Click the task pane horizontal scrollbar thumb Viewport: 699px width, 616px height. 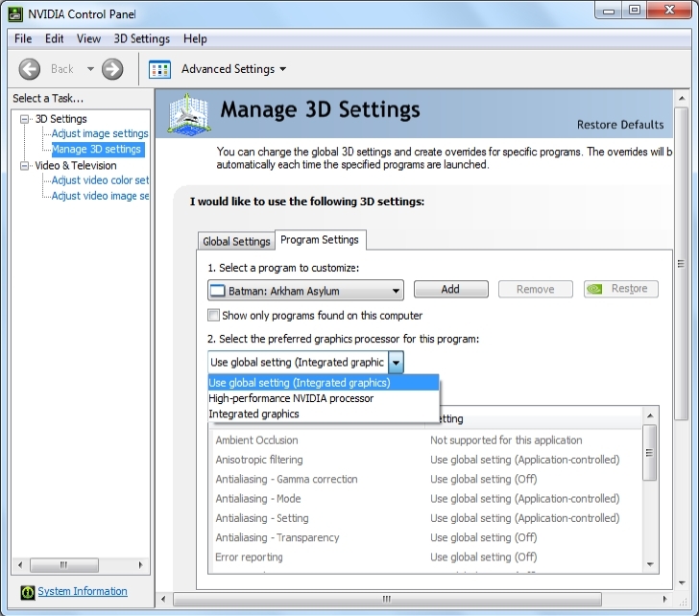(x=63, y=565)
